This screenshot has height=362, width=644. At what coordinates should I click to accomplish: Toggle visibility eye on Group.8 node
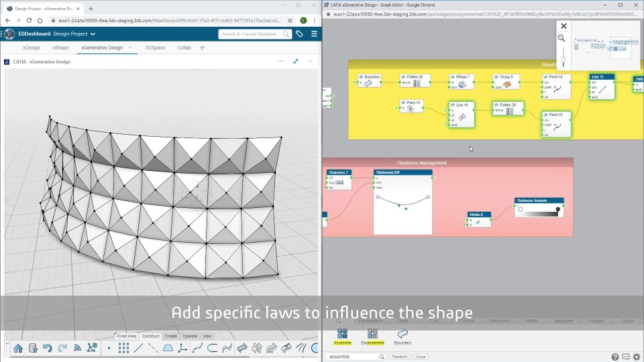pyautogui.click(x=496, y=77)
